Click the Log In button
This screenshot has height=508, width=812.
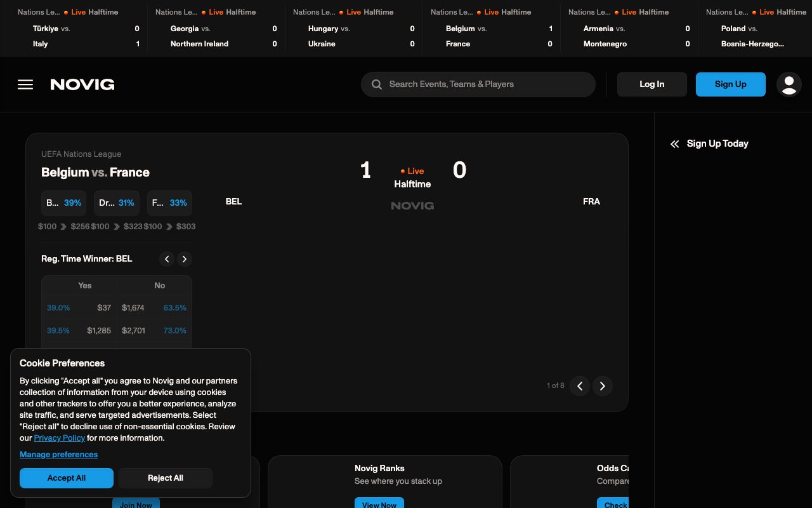coord(652,84)
